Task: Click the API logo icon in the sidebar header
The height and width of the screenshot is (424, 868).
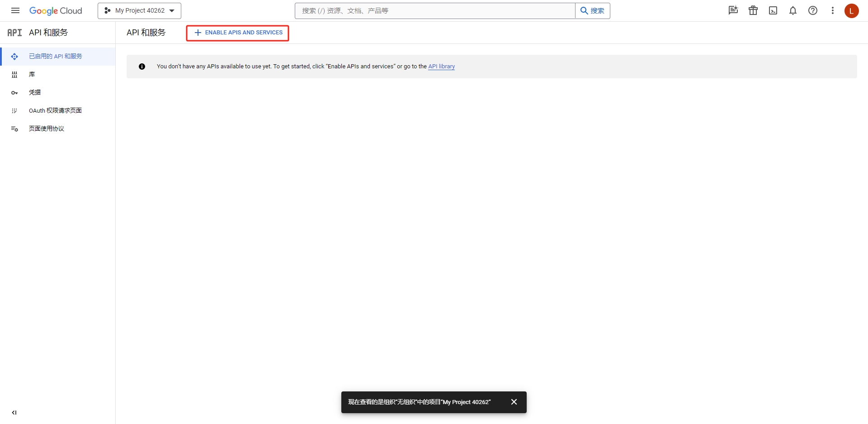Action: [x=14, y=33]
